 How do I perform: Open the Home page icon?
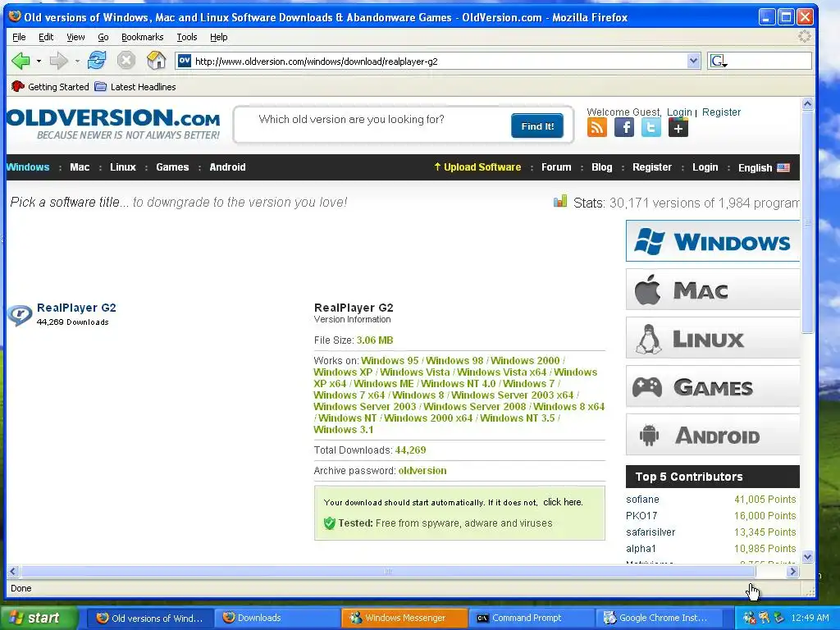tap(157, 60)
